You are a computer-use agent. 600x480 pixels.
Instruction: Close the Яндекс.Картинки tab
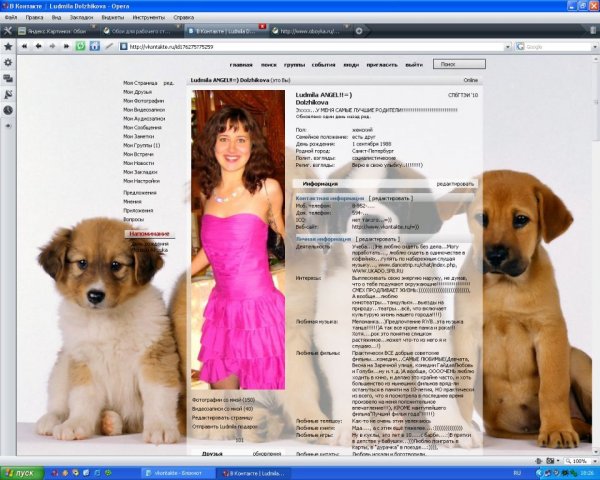[93, 26]
